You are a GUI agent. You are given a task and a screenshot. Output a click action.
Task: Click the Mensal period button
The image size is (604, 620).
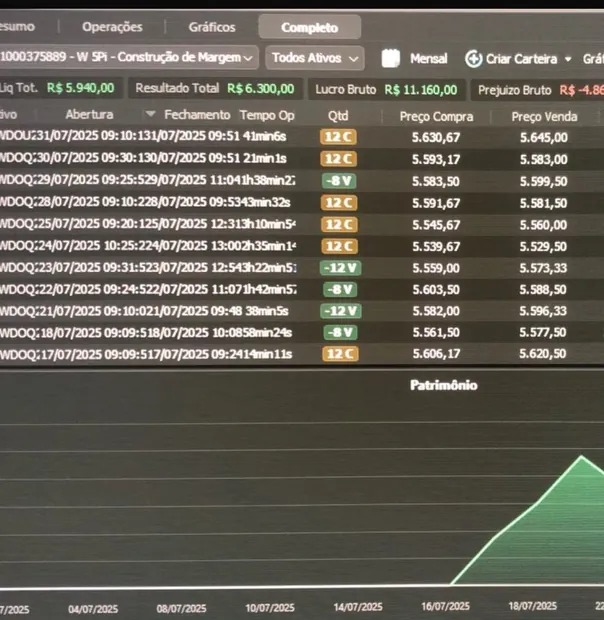428,59
